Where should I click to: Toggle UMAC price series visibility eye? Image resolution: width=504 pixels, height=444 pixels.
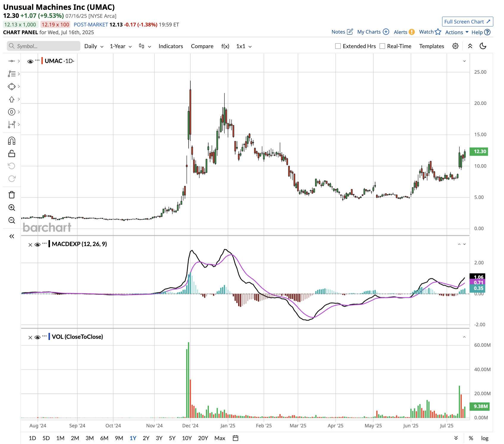pos(30,62)
